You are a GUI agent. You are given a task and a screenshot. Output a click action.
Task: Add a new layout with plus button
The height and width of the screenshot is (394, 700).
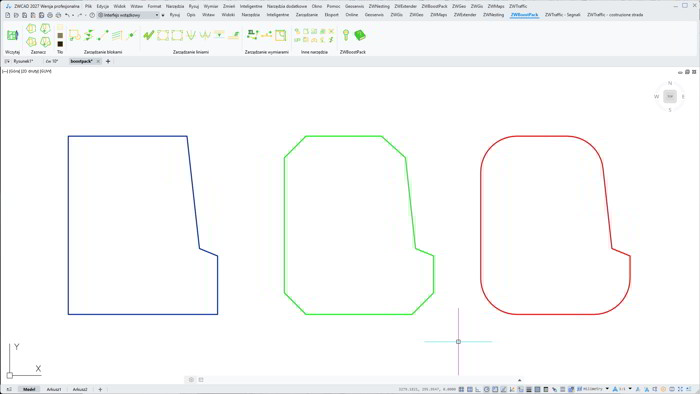pyautogui.click(x=100, y=389)
